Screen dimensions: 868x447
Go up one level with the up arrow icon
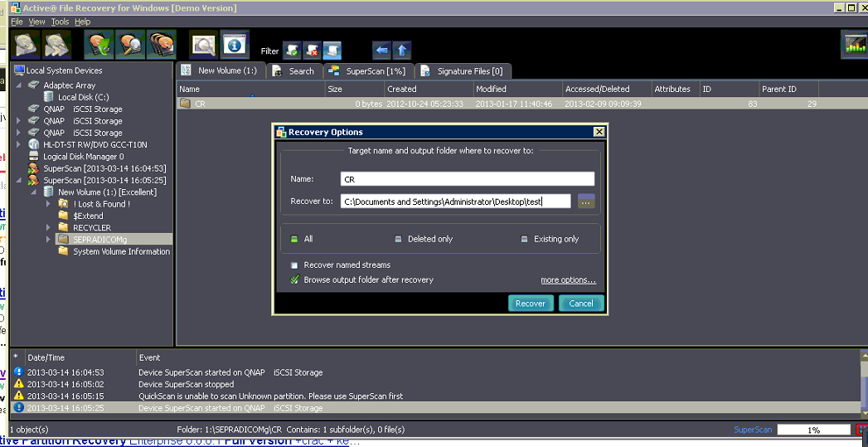click(x=401, y=51)
